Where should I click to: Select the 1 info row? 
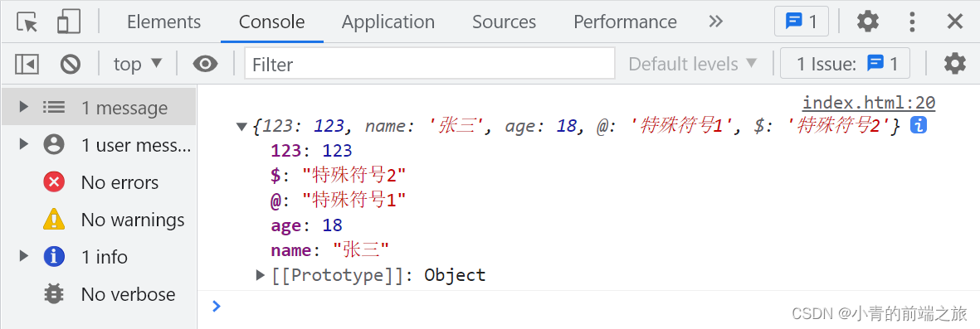point(98,257)
